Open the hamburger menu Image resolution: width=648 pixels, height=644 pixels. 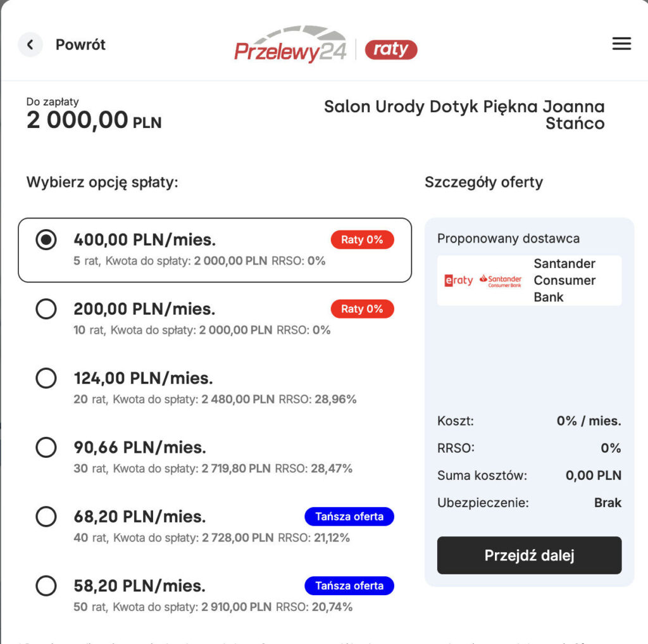[621, 44]
